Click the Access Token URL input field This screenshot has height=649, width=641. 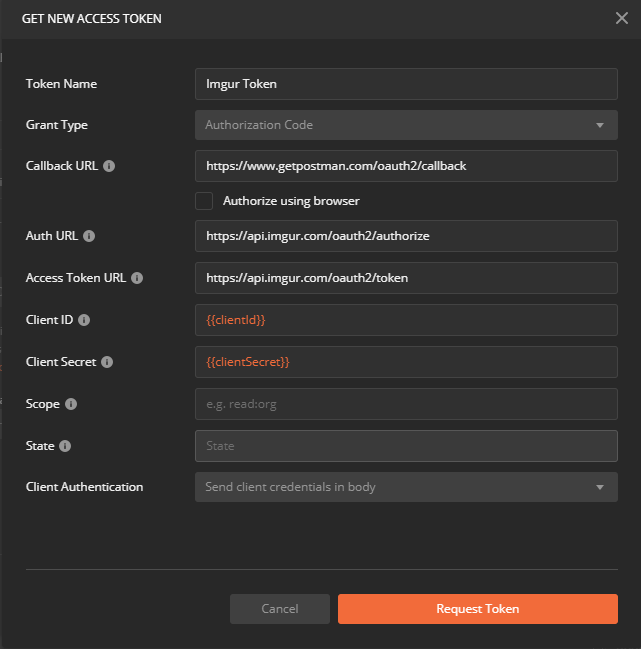(x=406, y=278)
